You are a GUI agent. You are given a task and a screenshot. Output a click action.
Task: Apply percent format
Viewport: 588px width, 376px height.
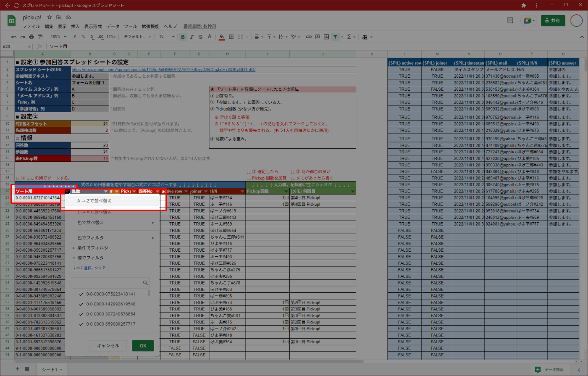[84, 37]
